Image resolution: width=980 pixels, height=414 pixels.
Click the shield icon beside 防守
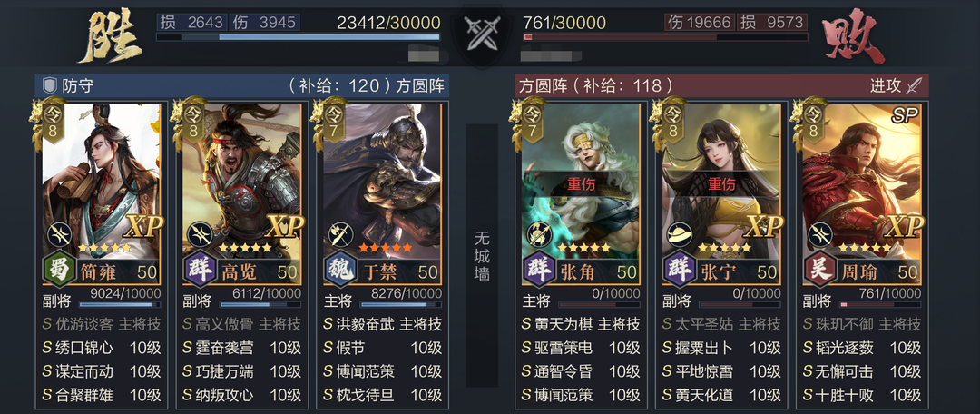49,85
